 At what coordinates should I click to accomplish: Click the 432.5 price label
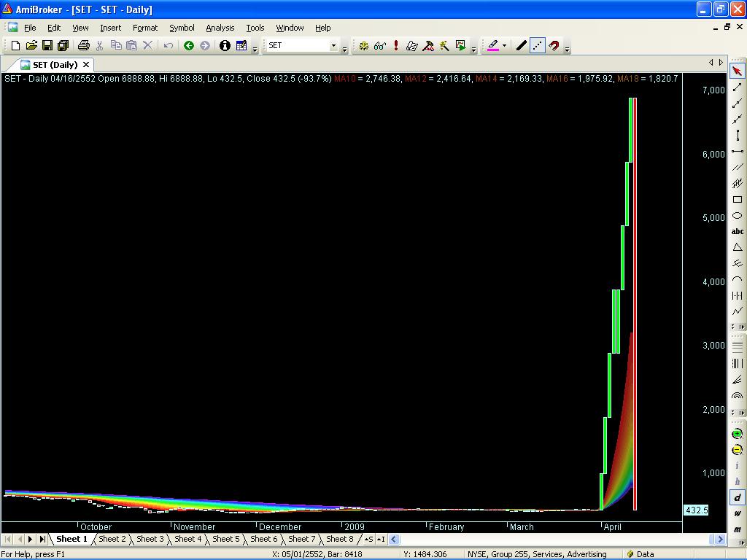coord(696,510)
